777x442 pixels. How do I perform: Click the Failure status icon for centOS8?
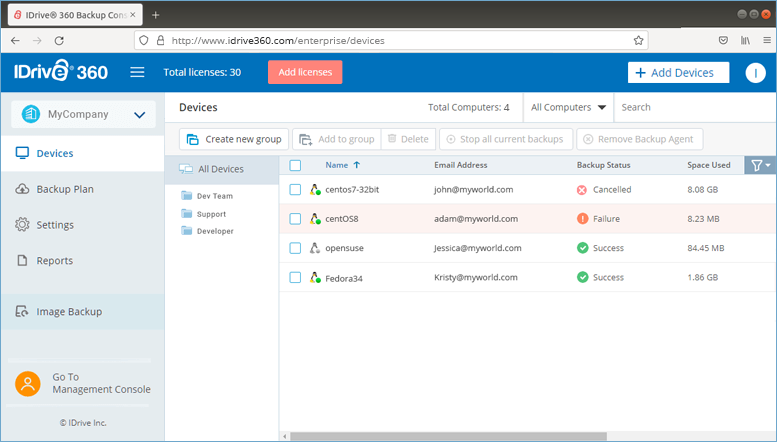(582, 218)
